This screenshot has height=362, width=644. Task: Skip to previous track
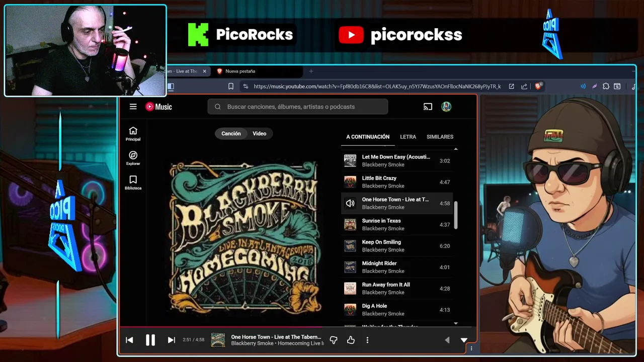pos(129,340)
